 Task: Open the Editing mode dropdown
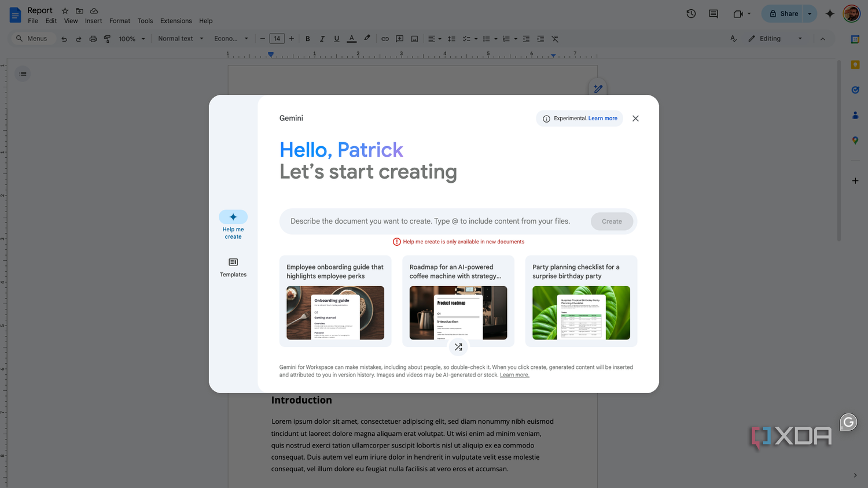coord(775,39)
